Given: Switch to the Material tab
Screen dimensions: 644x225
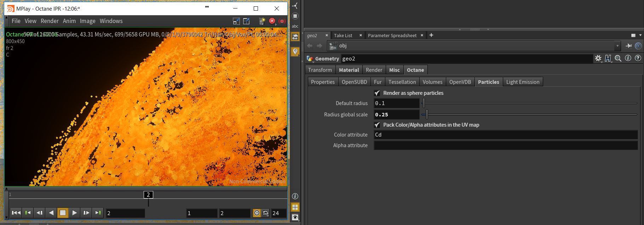Looking at the screenshot, I should pos(349,70).
